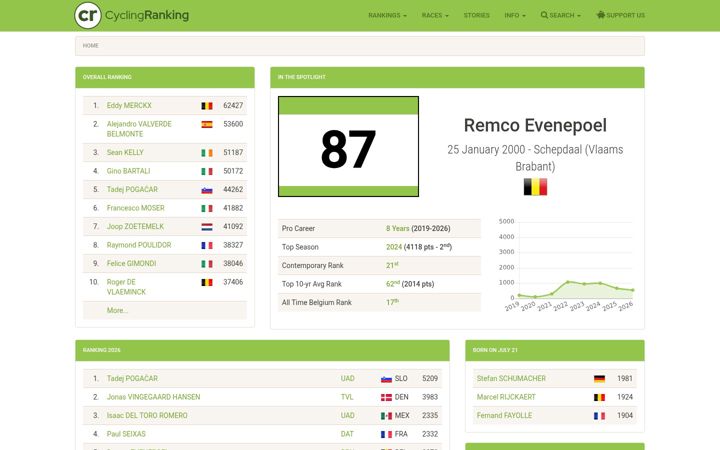
Task: Click the 21st contemporary rank link
Action: (392, 265)
